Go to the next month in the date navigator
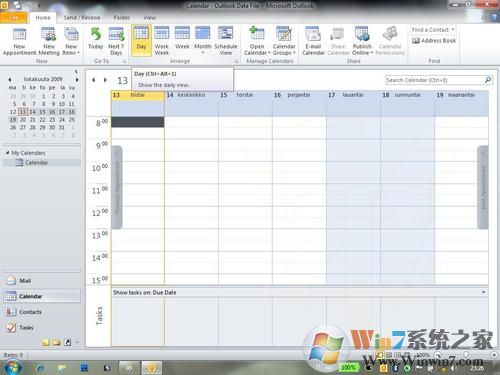This screenshot has width=500, height=375. pos(77,80)
